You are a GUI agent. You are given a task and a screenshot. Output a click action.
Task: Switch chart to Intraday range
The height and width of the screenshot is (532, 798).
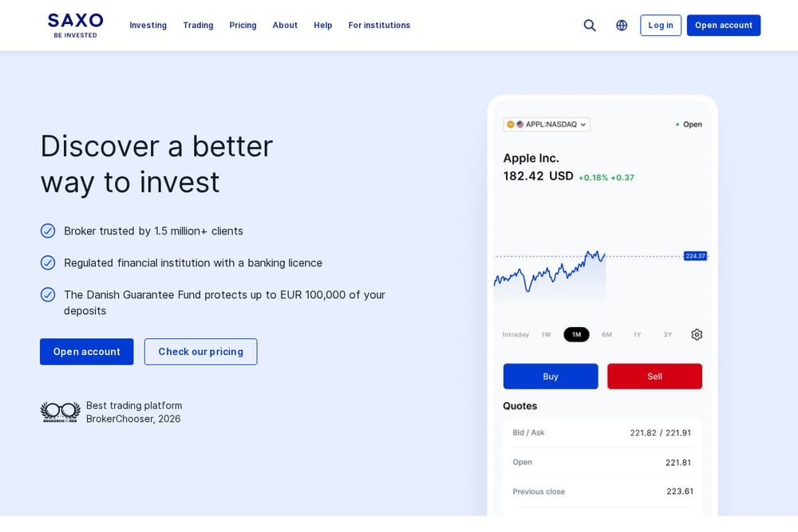coord(516,335)
